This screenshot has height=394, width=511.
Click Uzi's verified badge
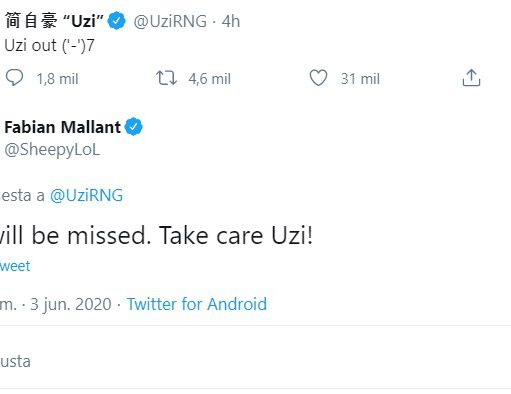pyautogui.click(x=117, y=21)
